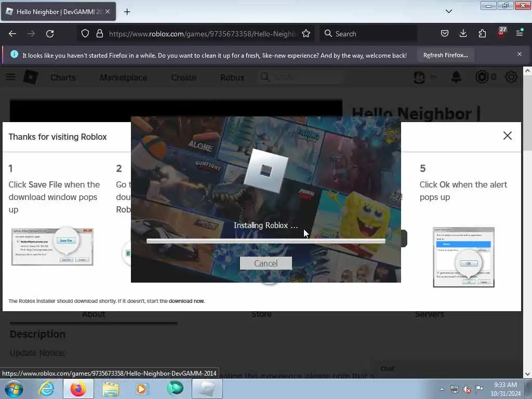Click the green round taskbar application icon
The width and height of the screenshot is (532, 399).
[175, 388]
